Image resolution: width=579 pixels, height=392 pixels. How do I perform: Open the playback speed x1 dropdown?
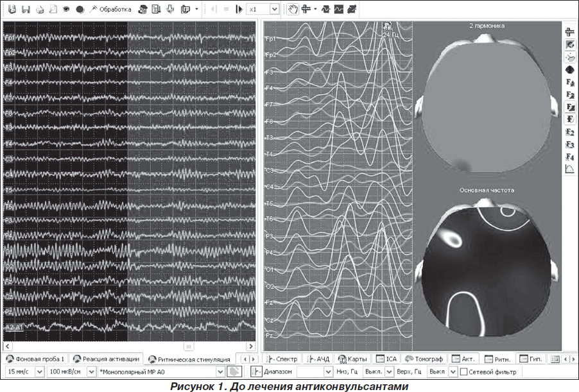[275, 10]
